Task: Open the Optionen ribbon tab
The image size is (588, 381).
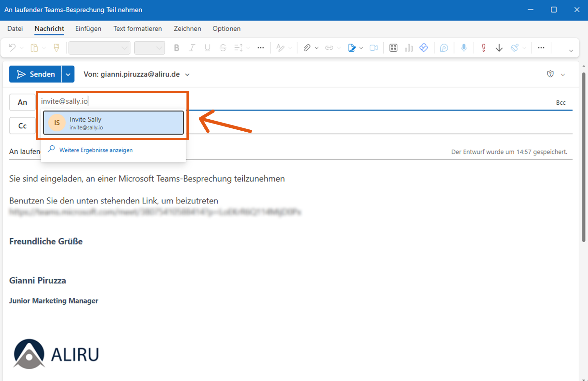Action: tap(226, 29)
